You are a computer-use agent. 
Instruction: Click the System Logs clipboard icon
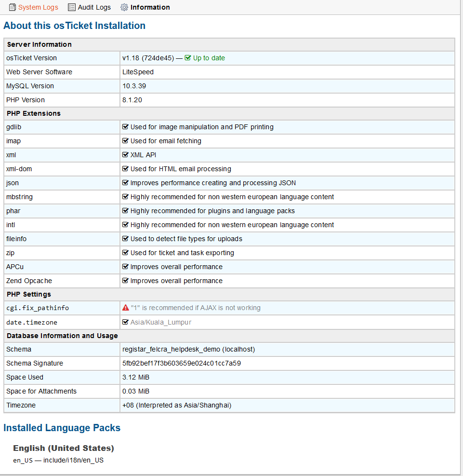[13, 7]
